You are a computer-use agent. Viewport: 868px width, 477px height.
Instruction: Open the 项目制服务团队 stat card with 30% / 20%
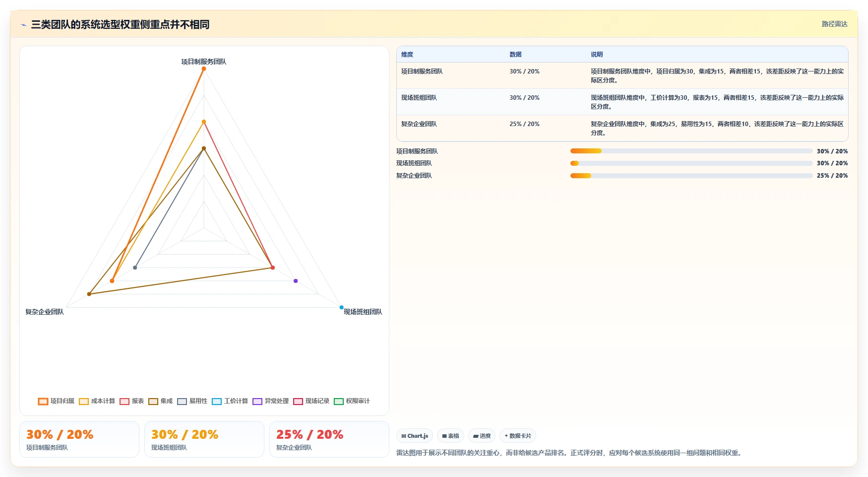(x=79, y=439)
